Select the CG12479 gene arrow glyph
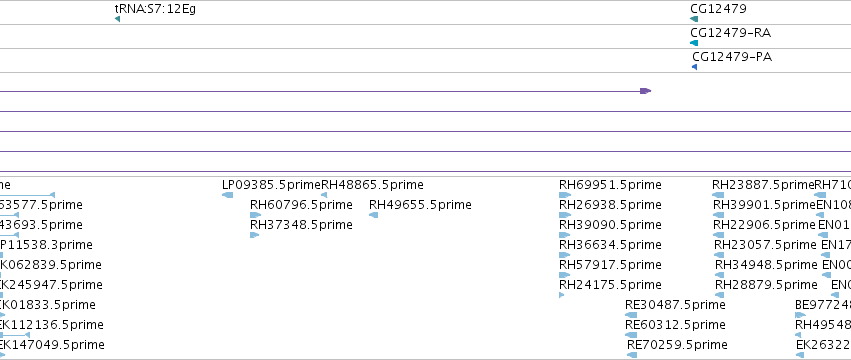 (x=694, y=19)
